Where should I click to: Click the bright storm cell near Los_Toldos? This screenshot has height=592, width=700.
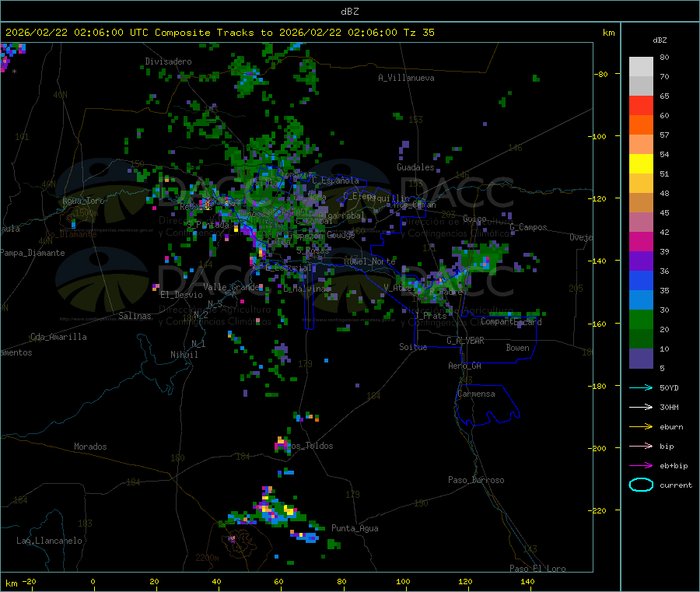(x=282, y=443)
